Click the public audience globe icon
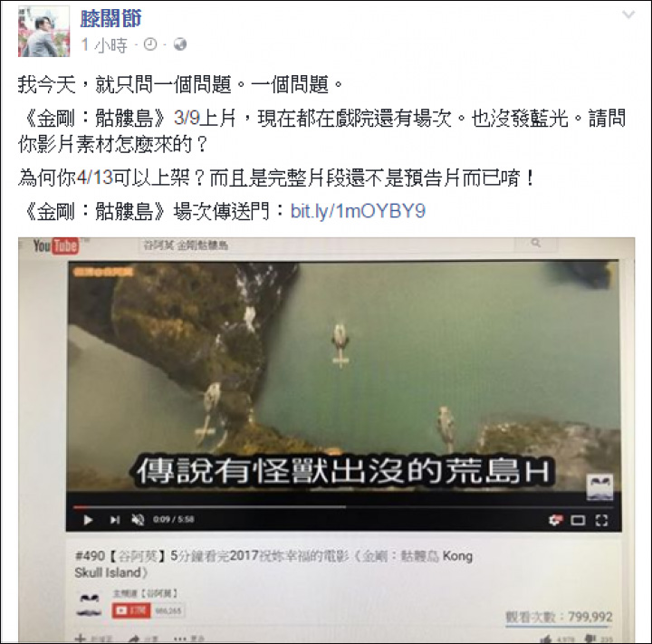 [x=179, y=44]
